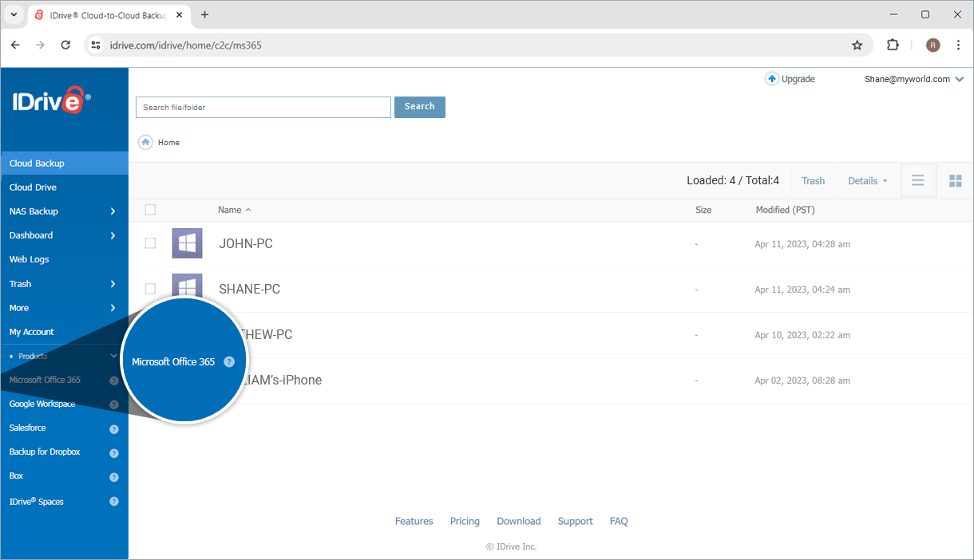
Task: Open the browser extensions puzzle icon
Action: [893, 45]
